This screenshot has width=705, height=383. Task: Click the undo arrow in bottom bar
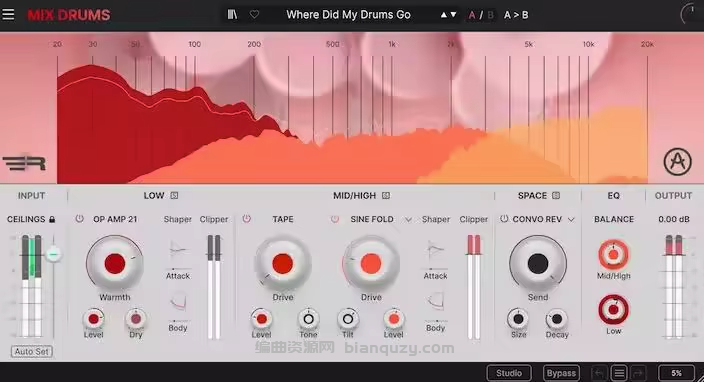click(x=598, y=373)
